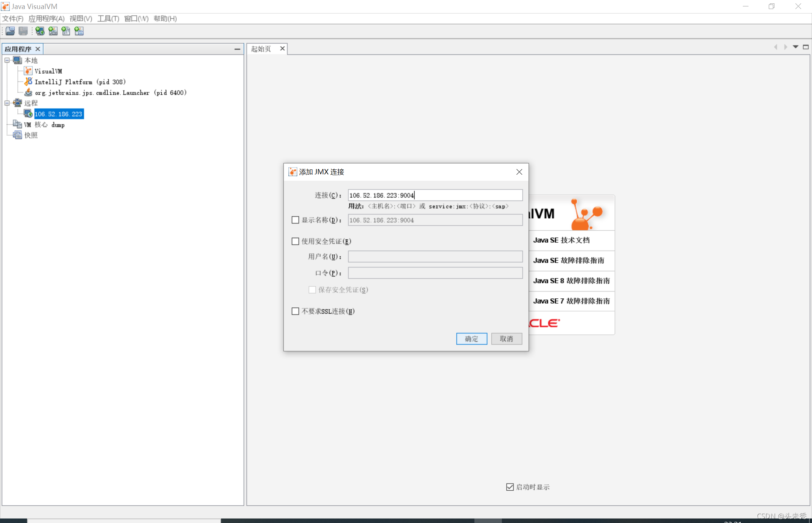Maximize the editor window icon
812x523 pixels.
pyautogui.click(x=806, y=47)
